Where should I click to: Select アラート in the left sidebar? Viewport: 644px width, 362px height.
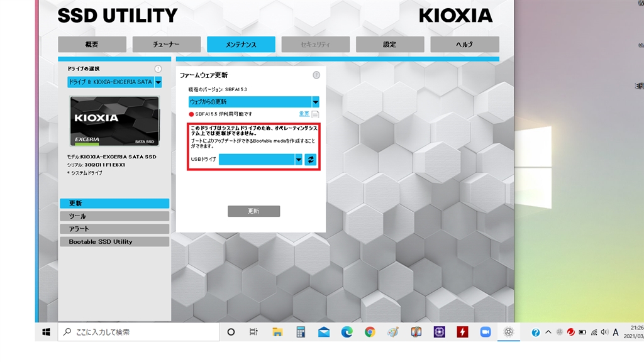114,229
